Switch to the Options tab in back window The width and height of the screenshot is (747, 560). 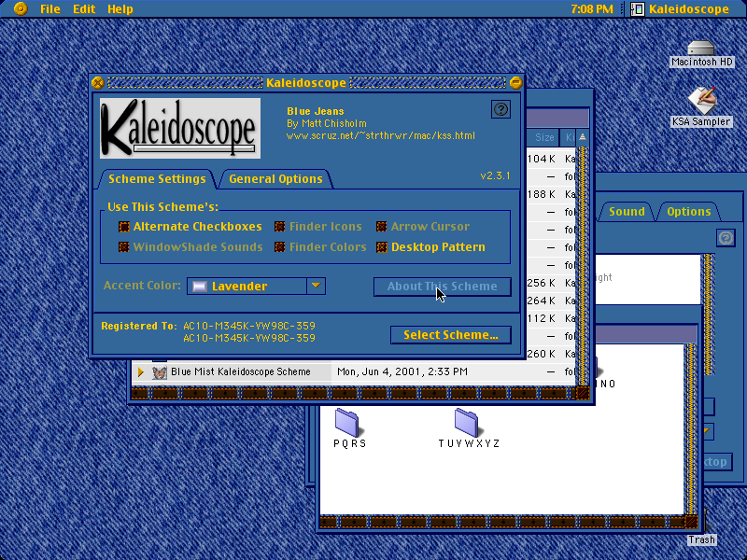click(689, 212)
